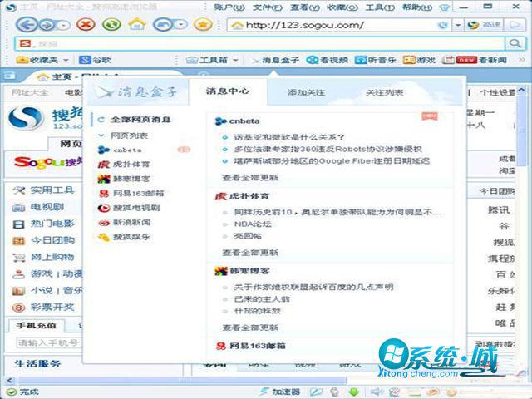Screen dimensions: 532x399
Task: Open the dropdown next to the undo icon
Action: click(x=181, y=25)
